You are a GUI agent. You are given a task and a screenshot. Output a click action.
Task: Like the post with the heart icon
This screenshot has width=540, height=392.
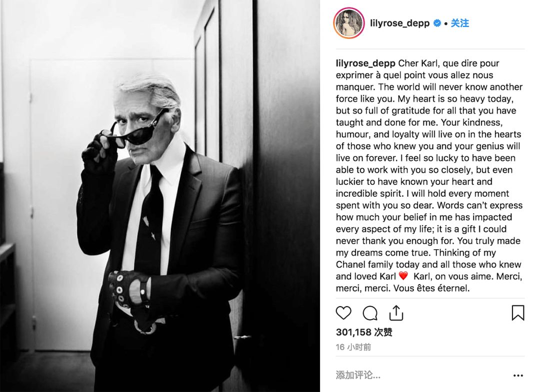343,313
